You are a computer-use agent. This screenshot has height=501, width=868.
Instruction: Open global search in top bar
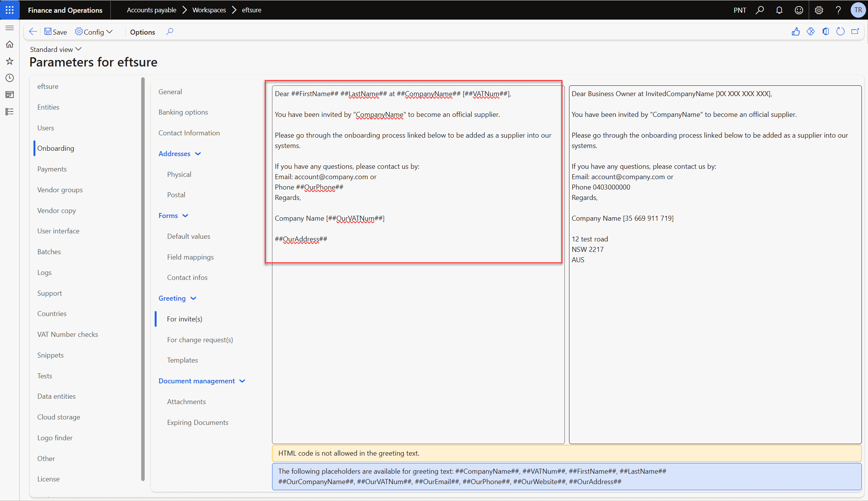click(x=760, y=10)
